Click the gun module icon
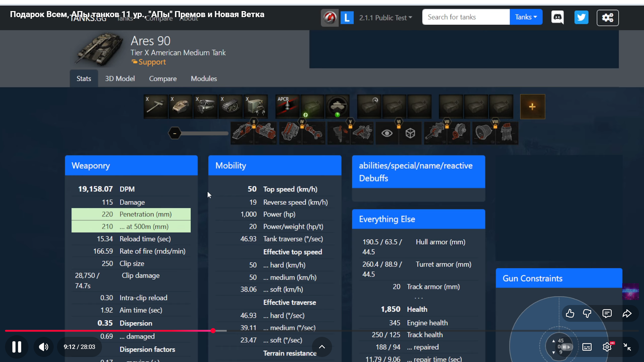 click(156, 107)
